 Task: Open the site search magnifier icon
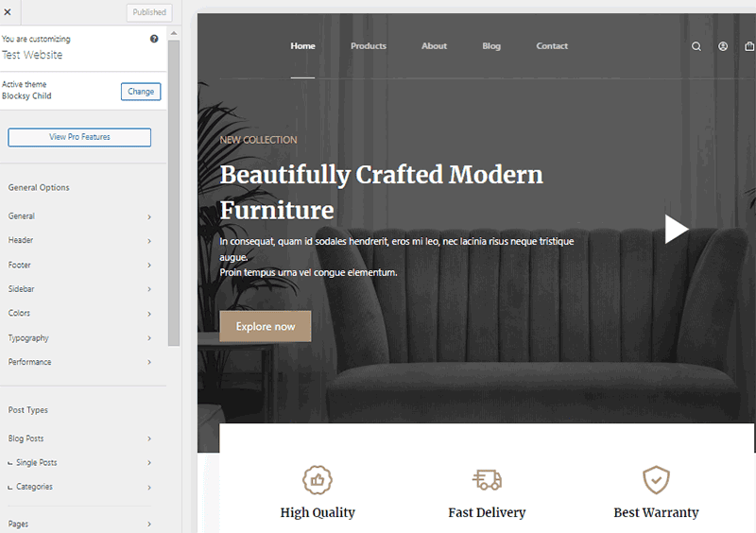coord(696,46)
